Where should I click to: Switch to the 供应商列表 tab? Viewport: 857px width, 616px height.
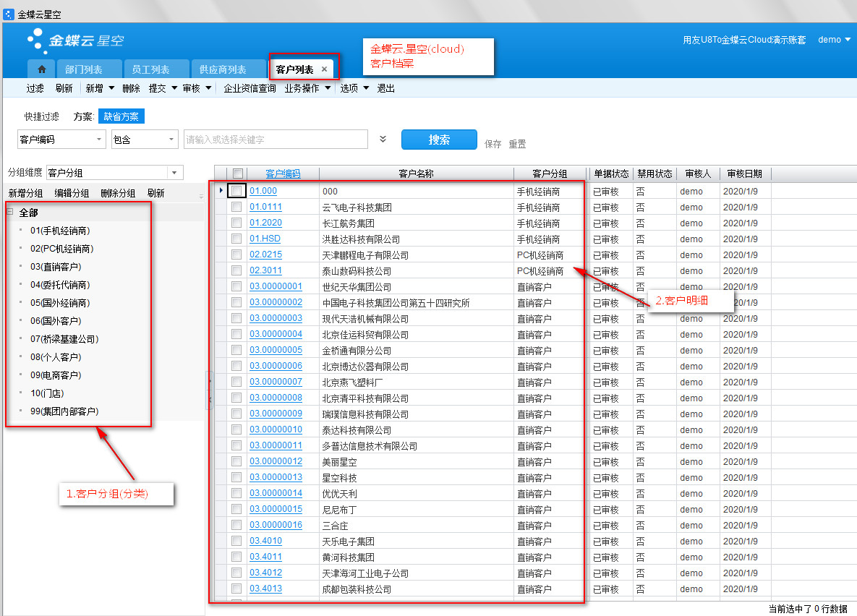222,70
